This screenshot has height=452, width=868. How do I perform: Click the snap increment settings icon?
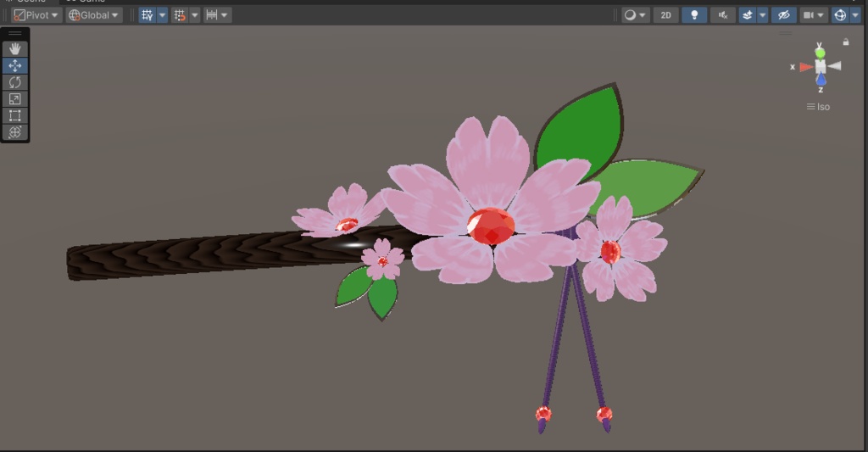coord(212,15)
